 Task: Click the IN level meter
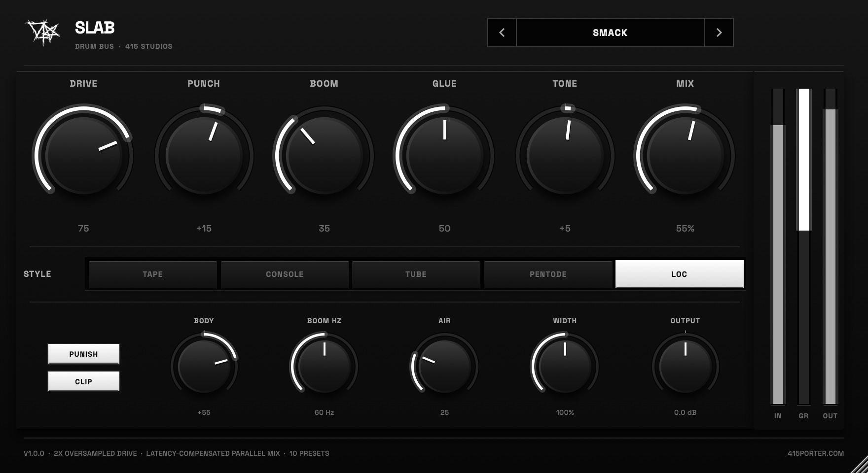(778, 247)
